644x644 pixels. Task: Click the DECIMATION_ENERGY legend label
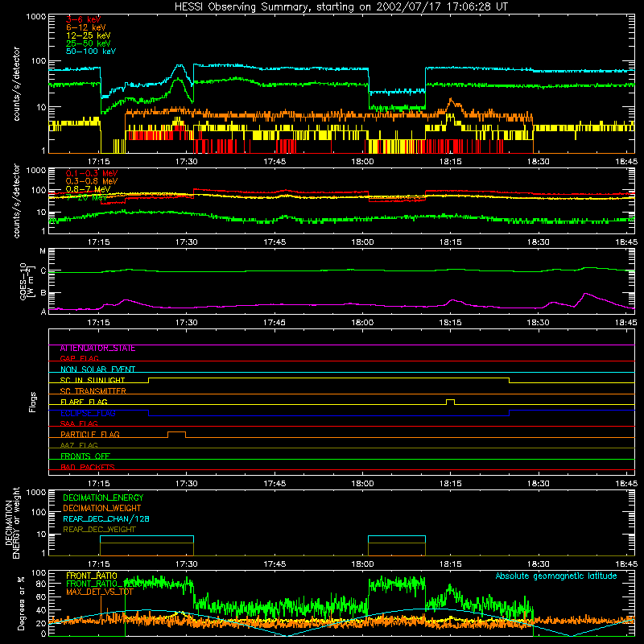103,497
